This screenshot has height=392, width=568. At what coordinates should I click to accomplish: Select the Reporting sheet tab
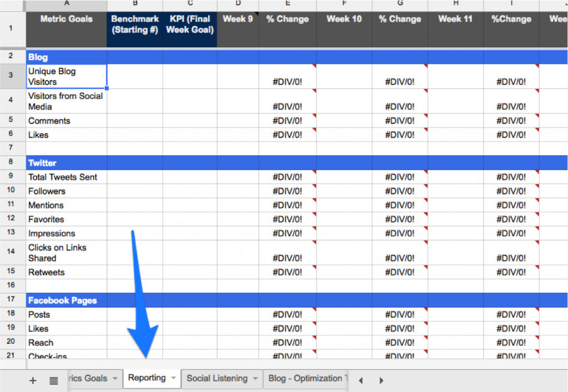click(148, 378)
